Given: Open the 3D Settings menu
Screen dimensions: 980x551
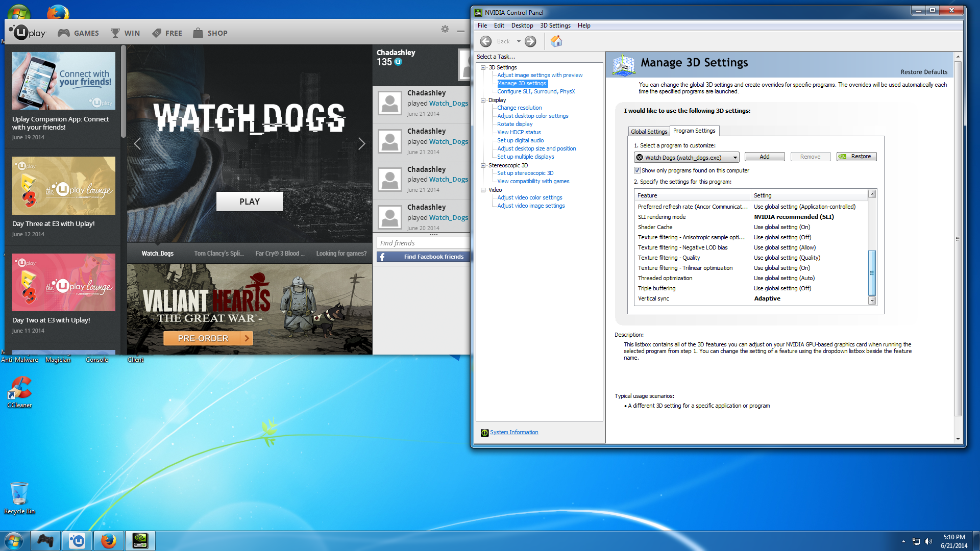Looking at the screenshot, I should click(x=555, y=26).
